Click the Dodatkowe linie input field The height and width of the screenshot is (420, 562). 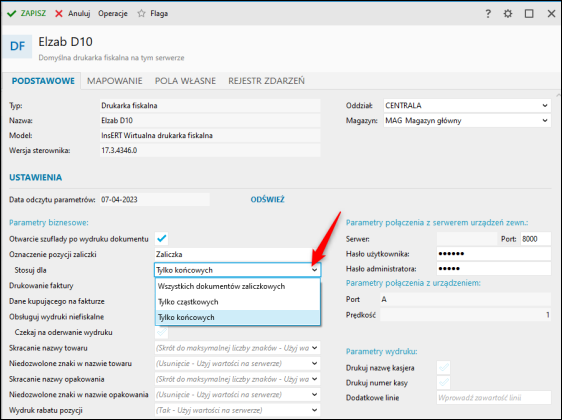494,398
